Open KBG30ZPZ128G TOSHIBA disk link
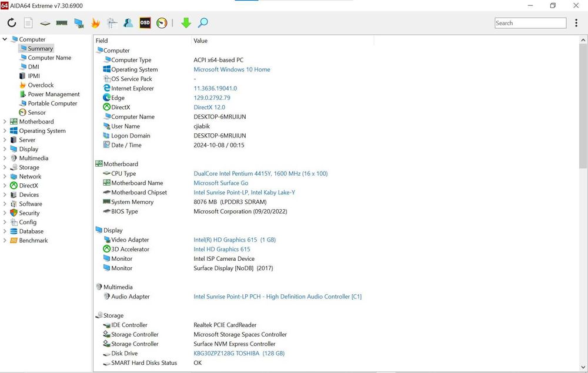This screenshot has height=373, width=588. 239,354
